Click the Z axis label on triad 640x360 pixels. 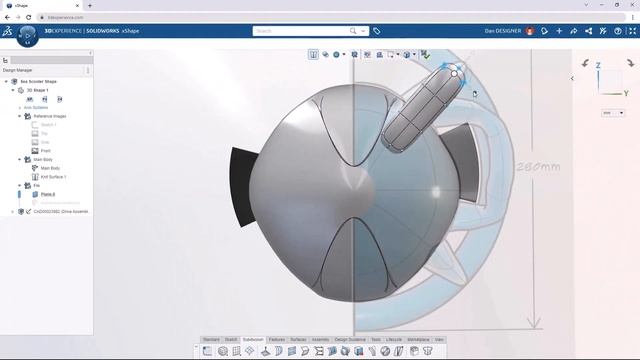click(598, 65)
